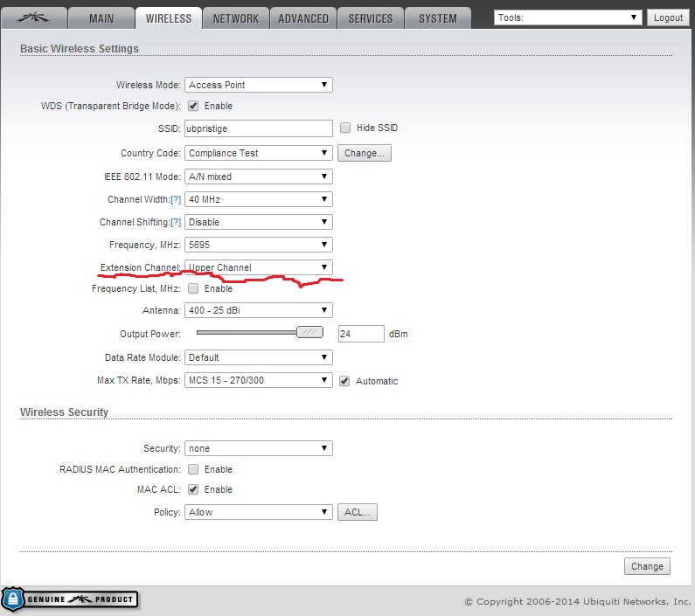The width and height of the screenshot is (695, 616).
Task: Open the Tools dropdown
Action: (x=567, y=17)
